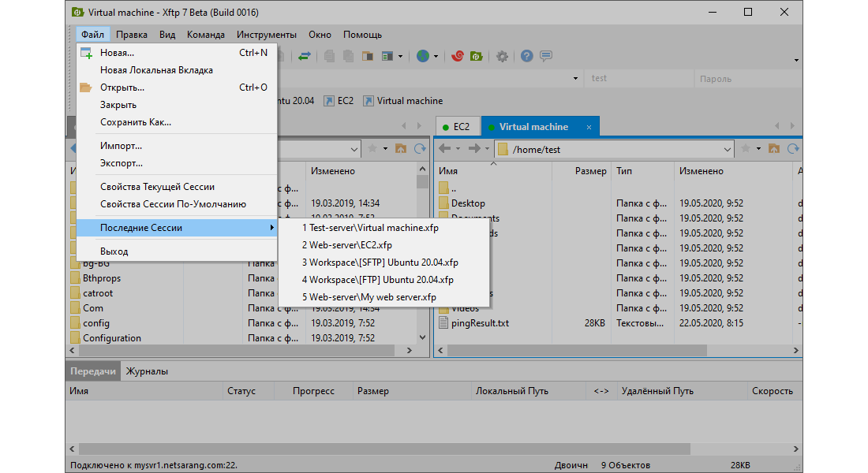Expand the /home/test path dropdown
The width and height of the screenshot is (868, 473).
[x=728, y=149]
